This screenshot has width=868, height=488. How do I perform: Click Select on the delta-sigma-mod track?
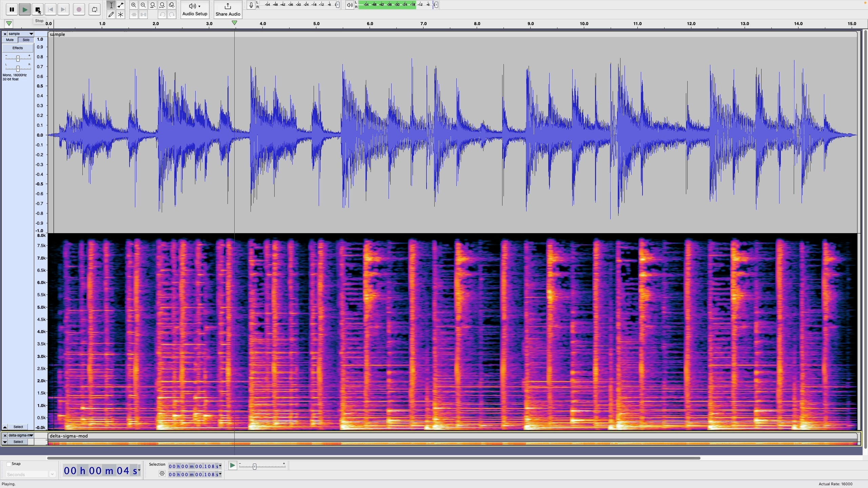(18, 442)
